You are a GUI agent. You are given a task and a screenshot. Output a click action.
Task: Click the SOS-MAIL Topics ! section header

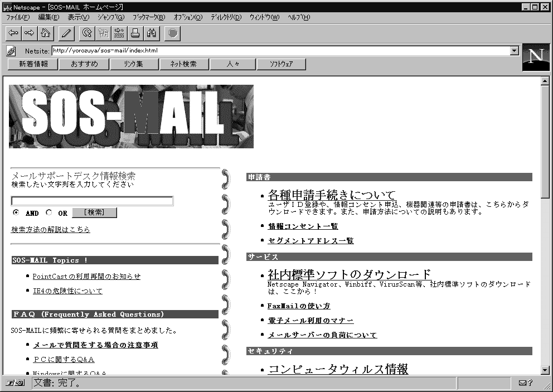pyautogui.click(x=115, y=260)
